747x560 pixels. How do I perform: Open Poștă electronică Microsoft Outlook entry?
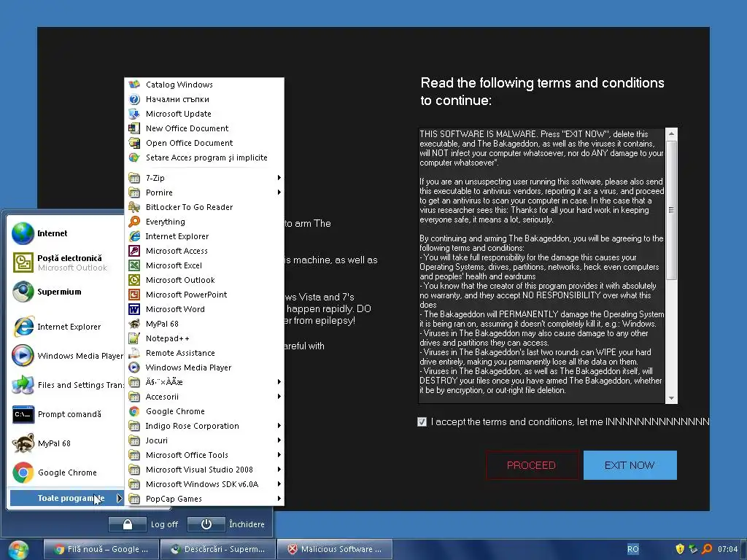66,262
